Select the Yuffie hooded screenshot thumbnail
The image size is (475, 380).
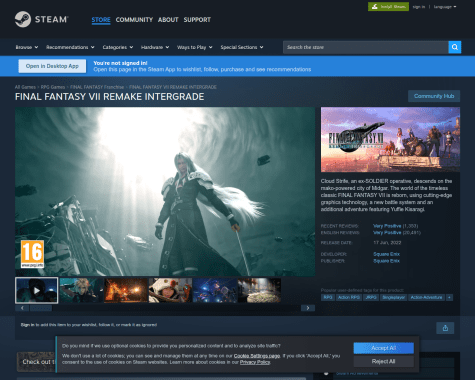pos(170,290)
